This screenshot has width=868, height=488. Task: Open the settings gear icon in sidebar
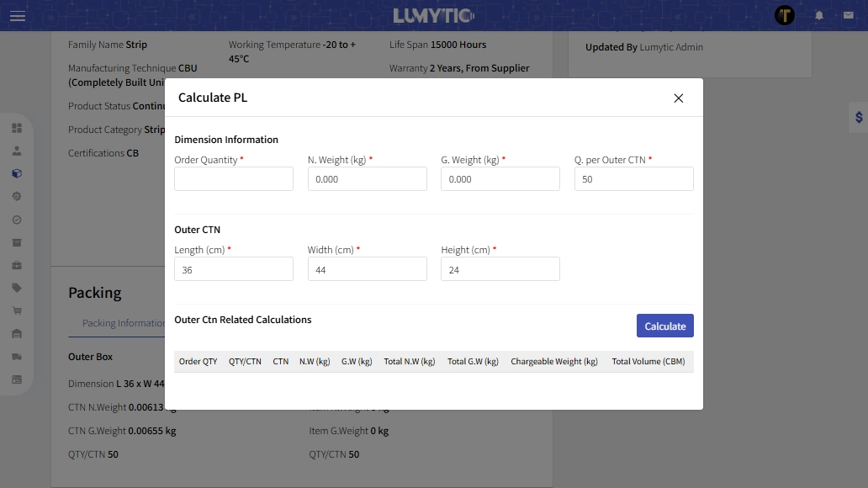pos(16,196)
